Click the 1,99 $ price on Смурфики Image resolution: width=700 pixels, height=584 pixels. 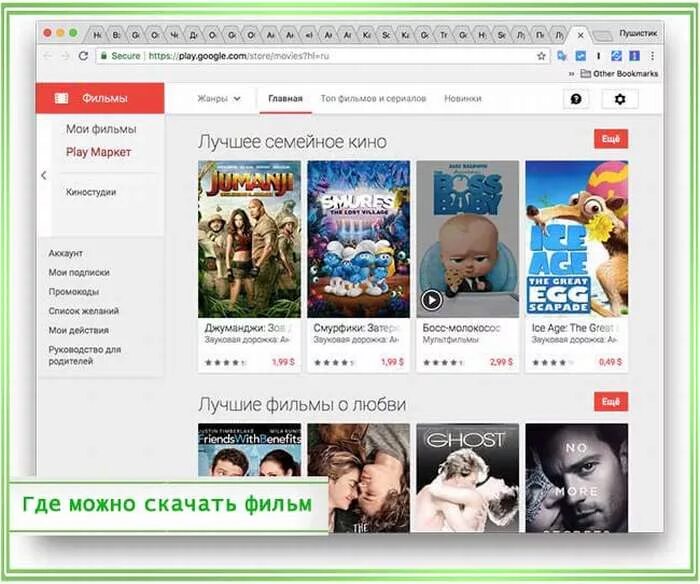[392, 362]
